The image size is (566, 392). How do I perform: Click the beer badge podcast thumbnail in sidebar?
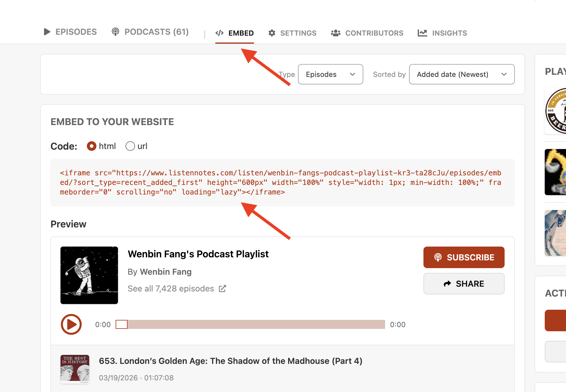click(x=556, y=111)
